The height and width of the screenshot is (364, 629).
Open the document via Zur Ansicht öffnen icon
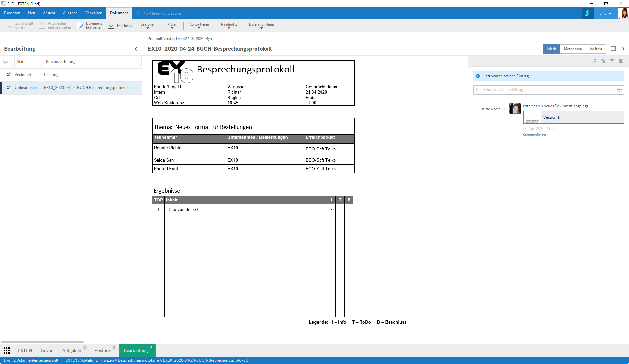click(x=10, y=25)
